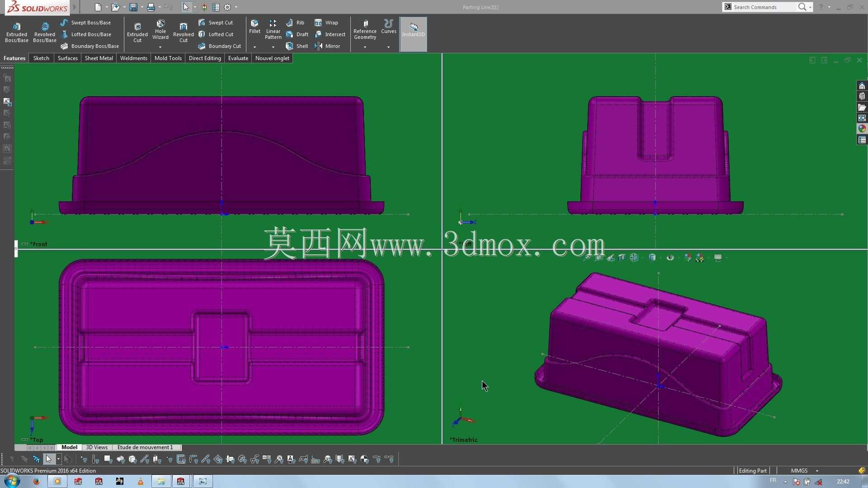Apply the Draft feature

297,34
